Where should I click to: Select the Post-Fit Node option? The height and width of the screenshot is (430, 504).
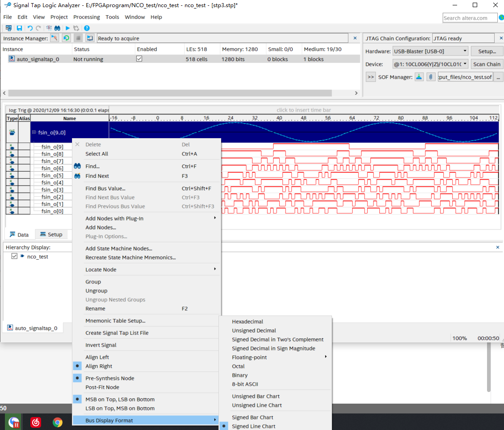coord(102,387)
